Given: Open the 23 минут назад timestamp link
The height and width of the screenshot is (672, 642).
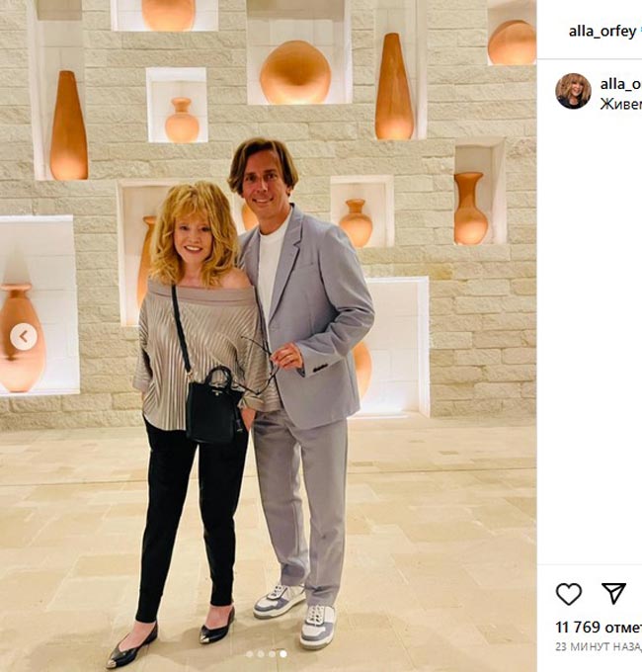Looking at the screenshot, I should 599,646.
